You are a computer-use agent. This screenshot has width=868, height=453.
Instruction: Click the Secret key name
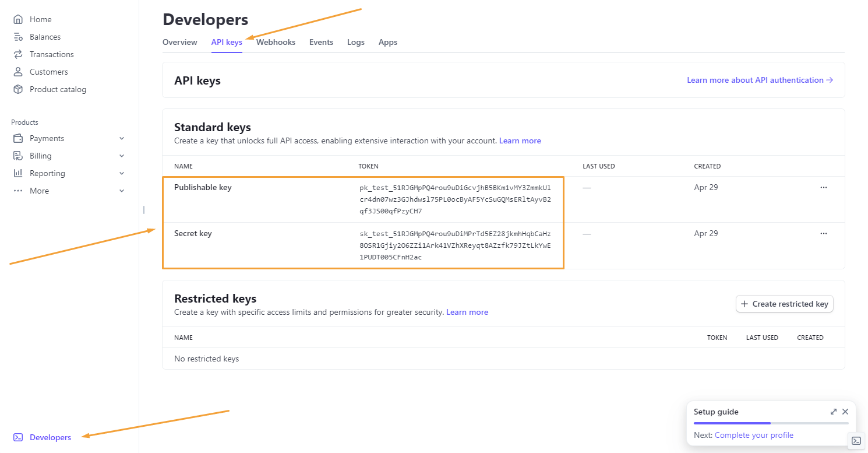click(193, 233)
